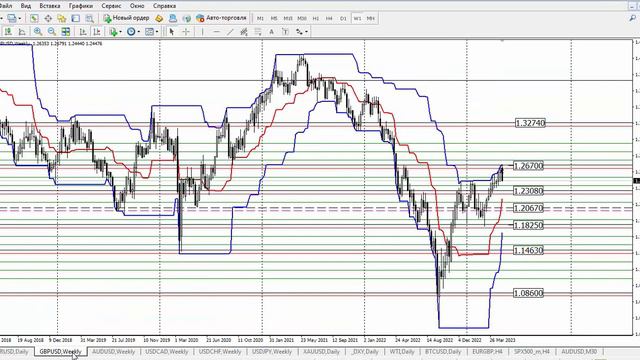The image size is (640, 360).
Task: Open the Справка menu
Action: (x=164, y=6)
